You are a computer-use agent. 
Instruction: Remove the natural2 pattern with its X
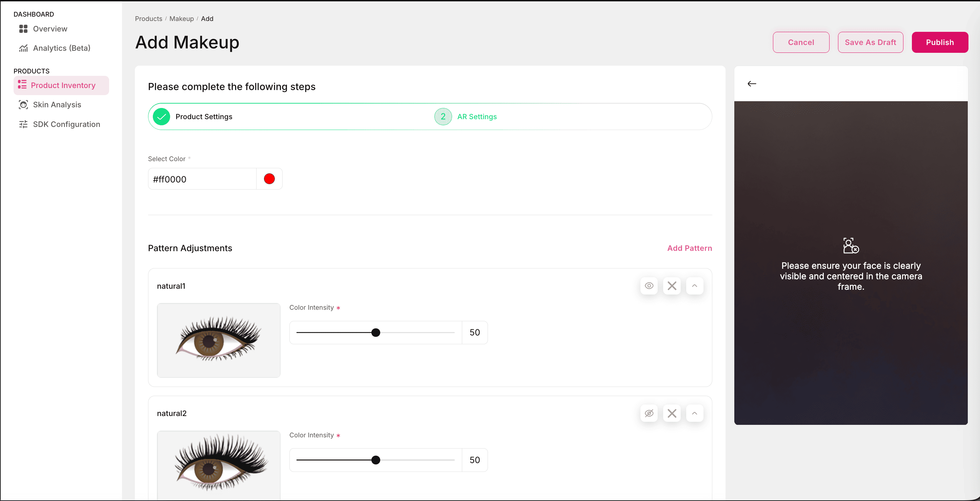point(672,413)
